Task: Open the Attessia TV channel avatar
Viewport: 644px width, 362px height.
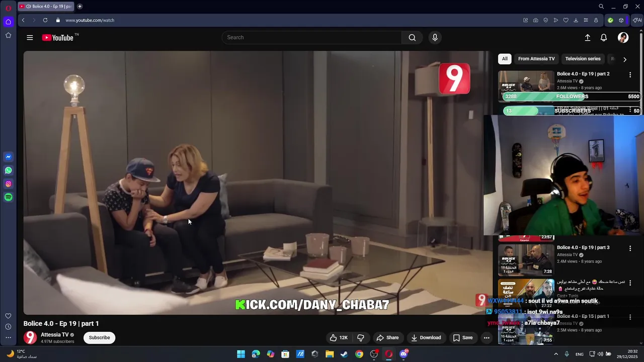Action: (30, 338)
